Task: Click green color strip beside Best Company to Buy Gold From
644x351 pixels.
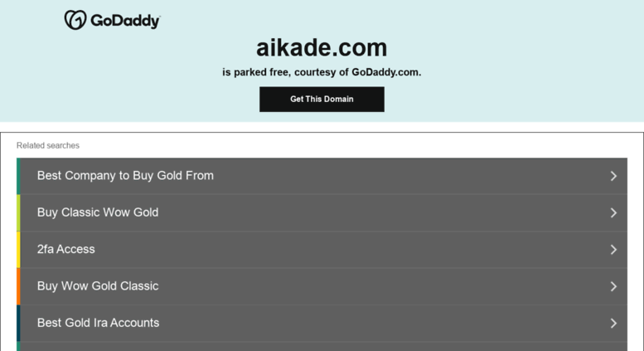Action: [18, 176]
